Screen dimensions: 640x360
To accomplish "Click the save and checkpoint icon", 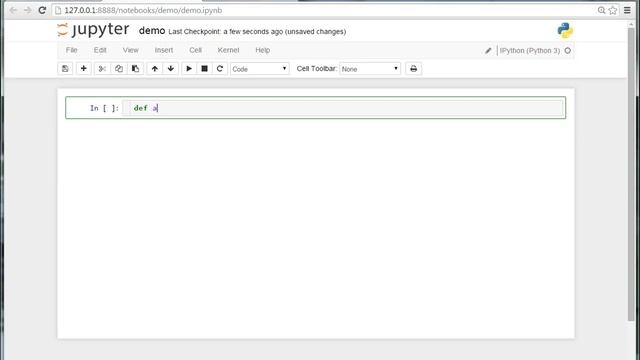I will point(65,69).
